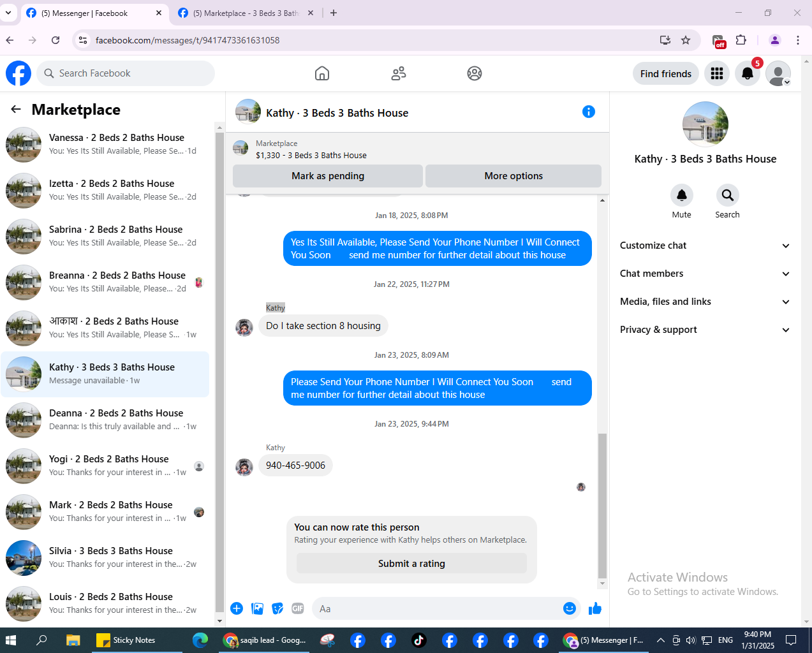Switch to the Marketplace 3 Beds browser tab
This screenshot has width=812, height=653.
(246, 13)
